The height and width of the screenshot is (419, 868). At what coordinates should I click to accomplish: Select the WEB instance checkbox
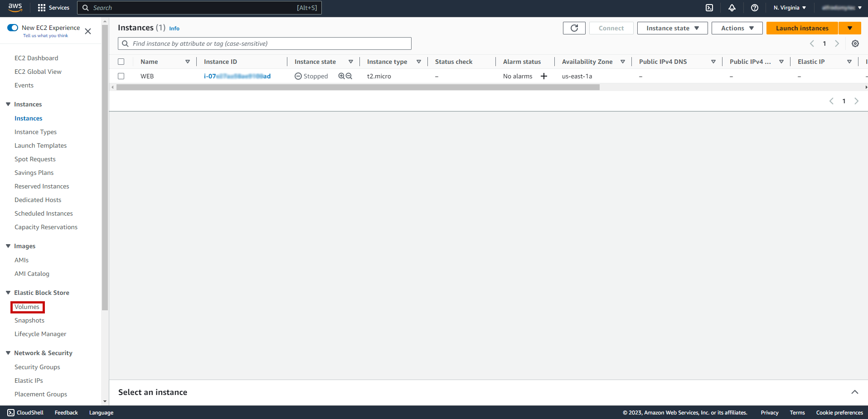[121, 76]
